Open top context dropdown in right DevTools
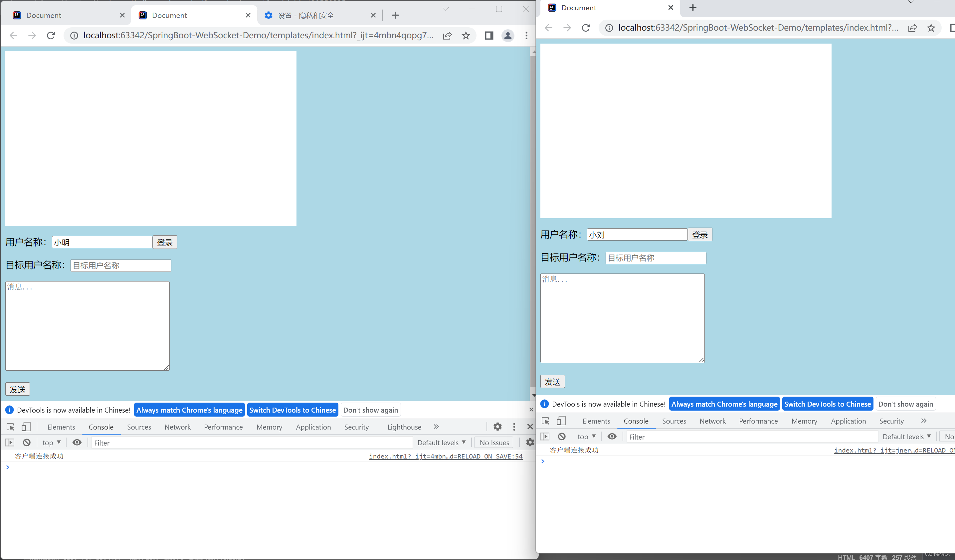 tap(587, 437)
